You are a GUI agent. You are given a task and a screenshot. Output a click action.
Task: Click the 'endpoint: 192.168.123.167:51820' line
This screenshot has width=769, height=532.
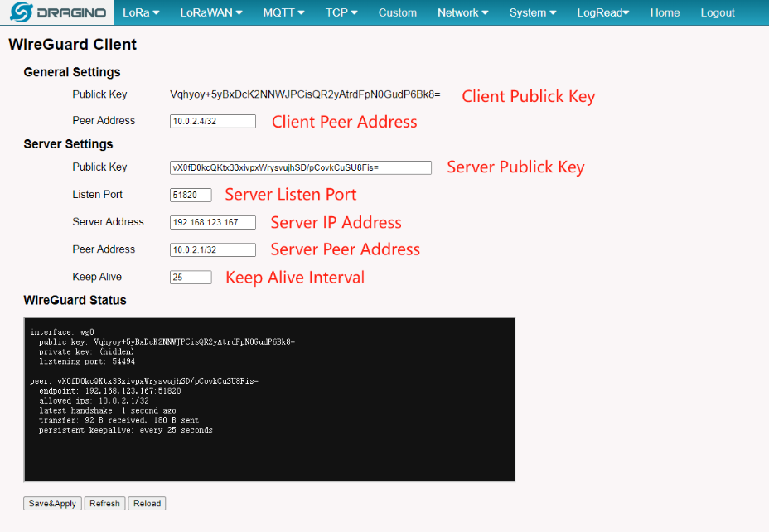110,391
